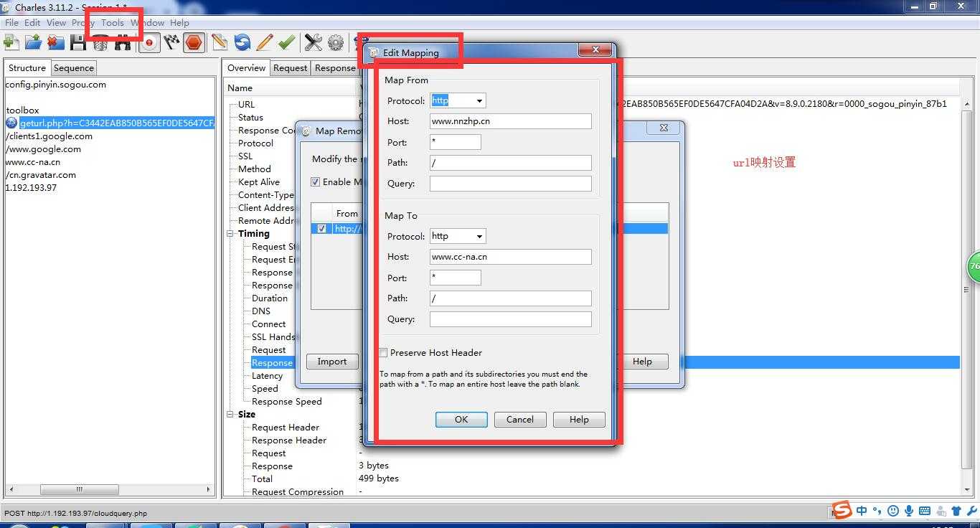Save the session with the floppy disk icon
Viewport: 980px width, 528px height.
(x=77, y=42)
